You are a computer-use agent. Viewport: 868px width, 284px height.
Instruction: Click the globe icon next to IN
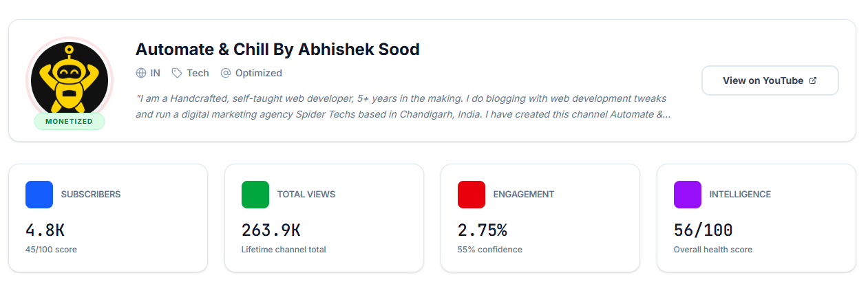[x=141, y=73]
